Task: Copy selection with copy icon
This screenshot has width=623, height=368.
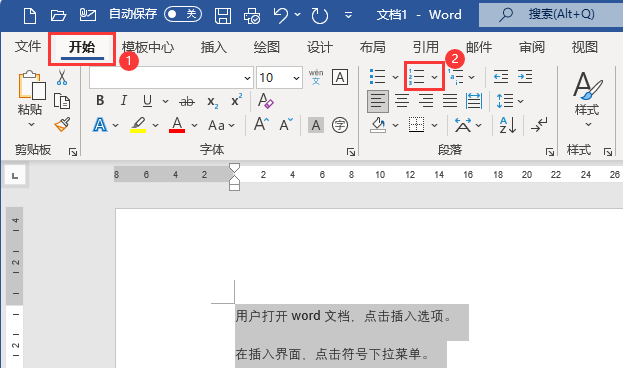Action: [62, 101]
